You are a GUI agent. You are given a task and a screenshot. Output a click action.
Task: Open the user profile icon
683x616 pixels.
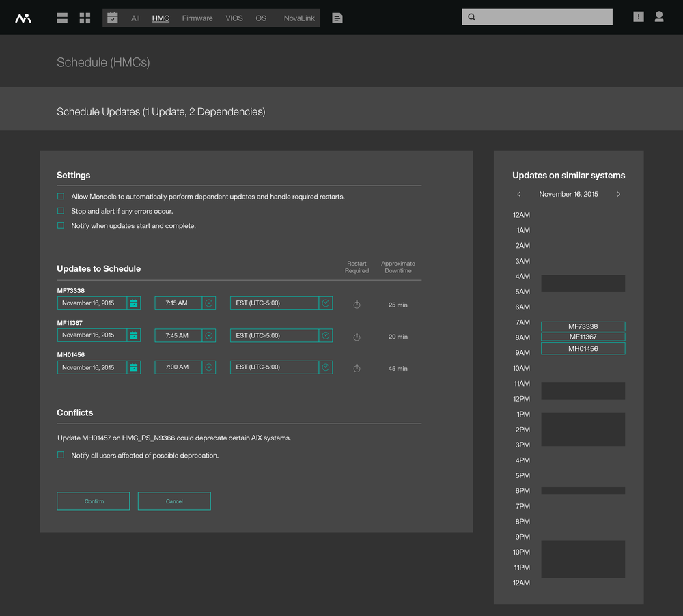click(x=659, y=17)
